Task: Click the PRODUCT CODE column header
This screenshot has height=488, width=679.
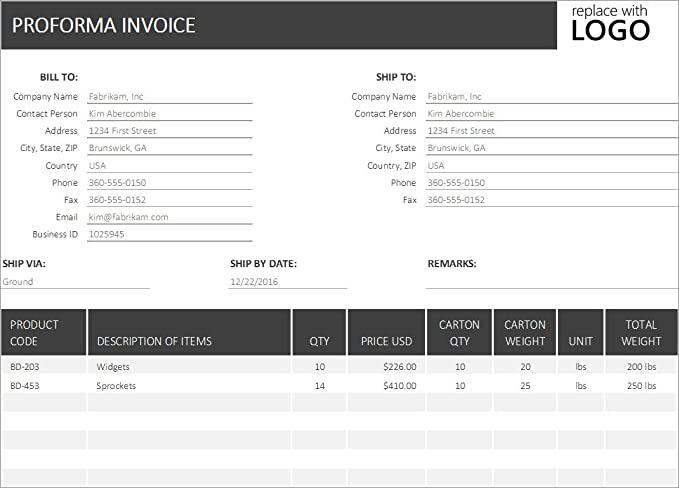Action: [x=44, y=332]
